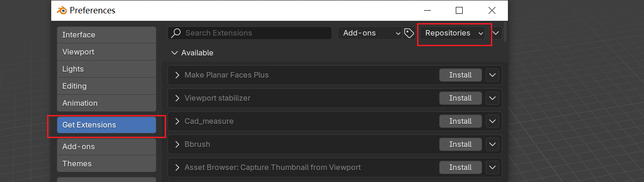644x182 pixels.
Task: Open the extensions settings arrow next to Repositories
Action: [x=496, y=33]
